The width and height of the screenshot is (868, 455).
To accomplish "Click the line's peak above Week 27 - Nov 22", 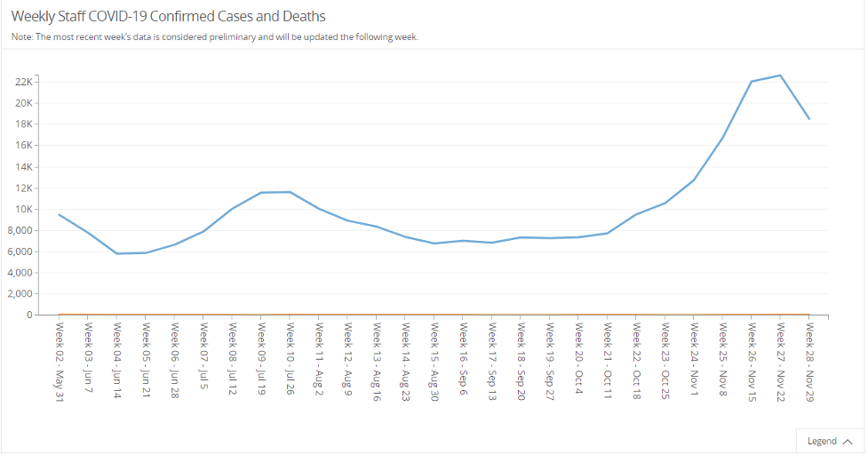I will click(x=780, y=76).
